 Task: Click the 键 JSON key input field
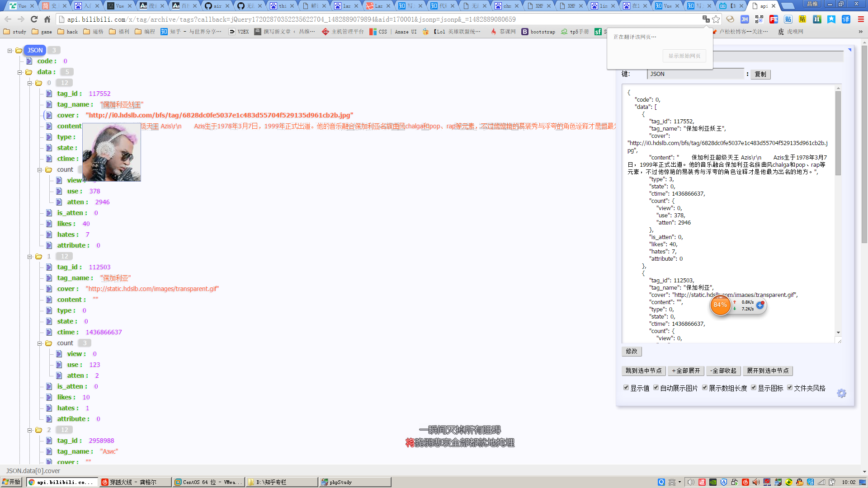coord(695,74)
